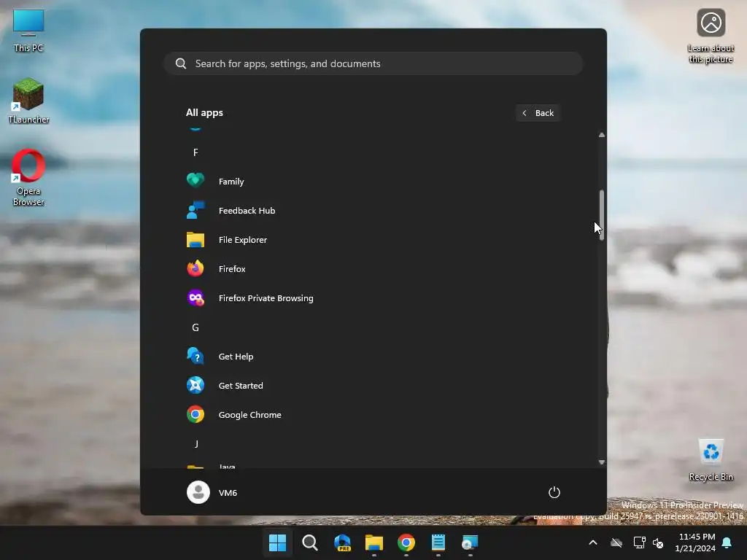Image resolution: width=747 pixels, height=560 pixels.
Task: Click the VM6 username text
Action: point(228,492)
